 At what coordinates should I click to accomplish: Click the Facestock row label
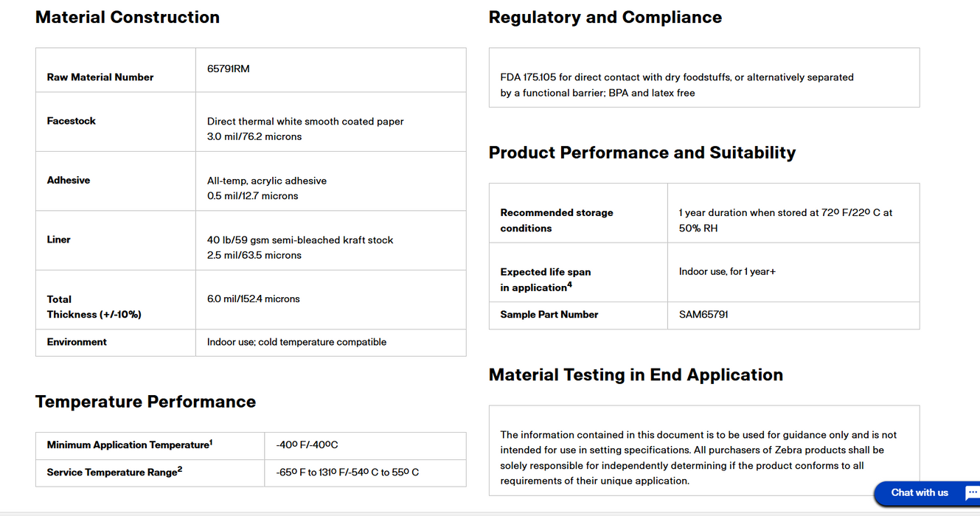click(x=72, y=121)
